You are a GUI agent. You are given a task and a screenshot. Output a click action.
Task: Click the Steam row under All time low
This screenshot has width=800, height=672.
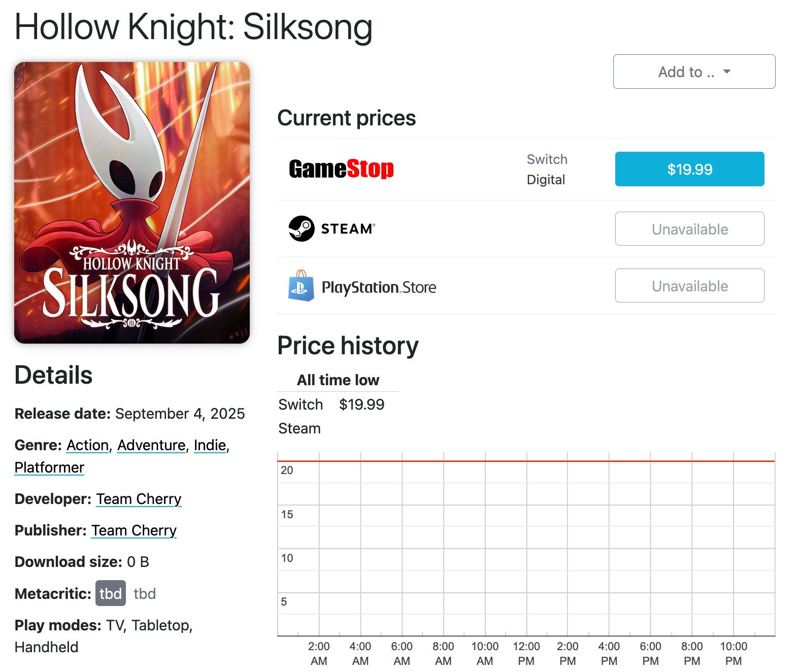299,428
